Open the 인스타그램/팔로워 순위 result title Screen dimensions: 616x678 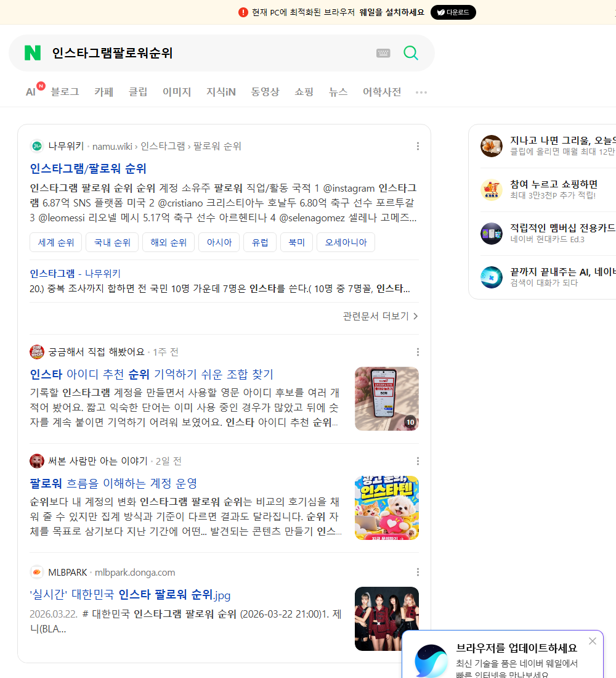88,169
